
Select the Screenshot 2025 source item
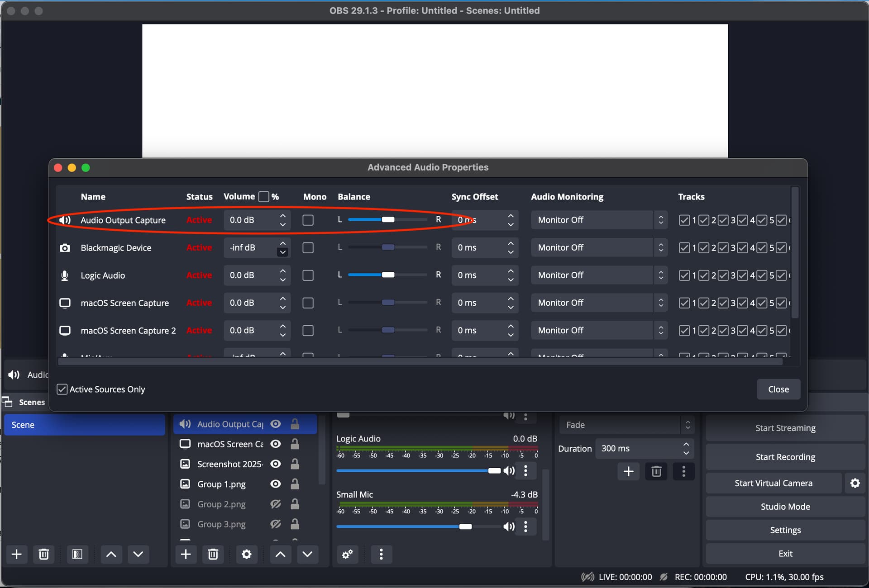[229, 464]
